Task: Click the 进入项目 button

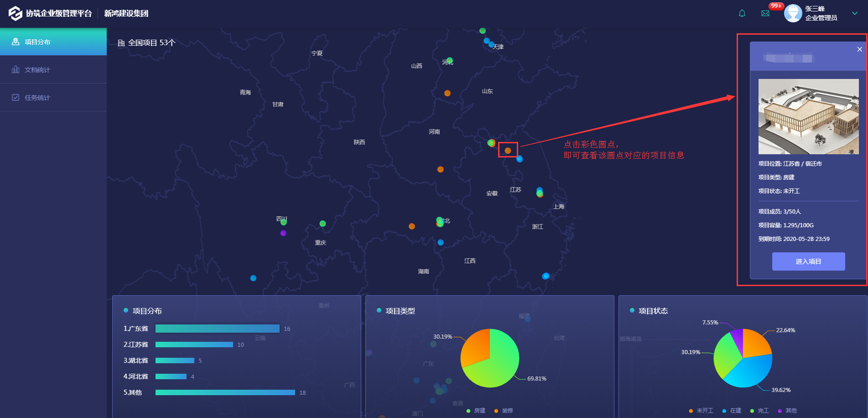Action: pos(808,261)
